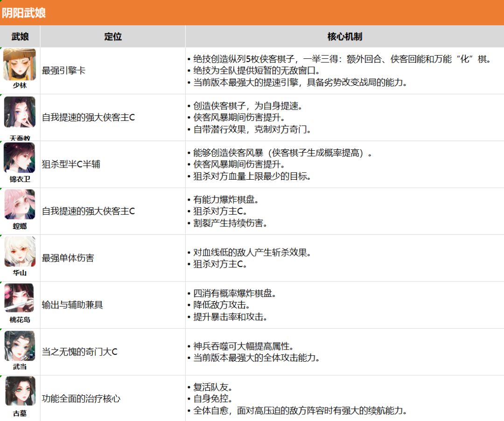The width and height of the screenshot is (504, 421).
Task: Click the line 狙杀对方血量上限最少的目标
Action: pyautogui.click(x=249, y=176)
